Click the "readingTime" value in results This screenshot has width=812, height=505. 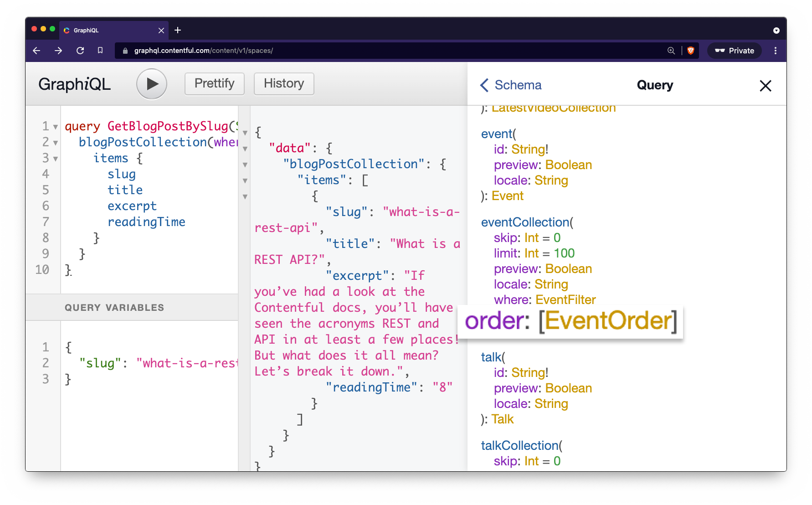443,387
